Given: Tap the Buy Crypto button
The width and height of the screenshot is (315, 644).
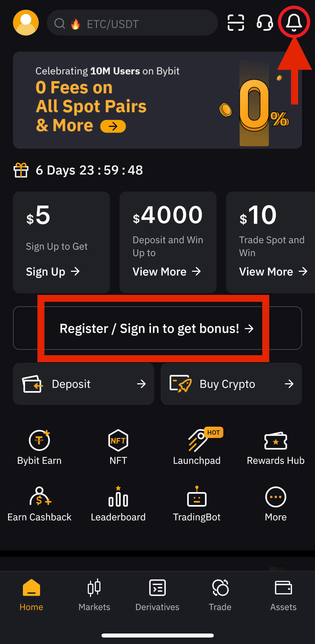Looking at the screenshot, I should 231,384.
